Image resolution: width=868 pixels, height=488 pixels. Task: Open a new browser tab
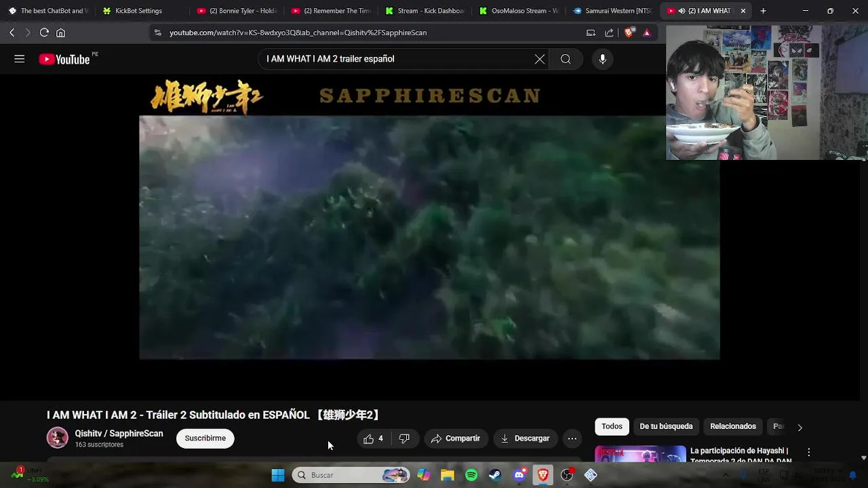tap(763, 11)
